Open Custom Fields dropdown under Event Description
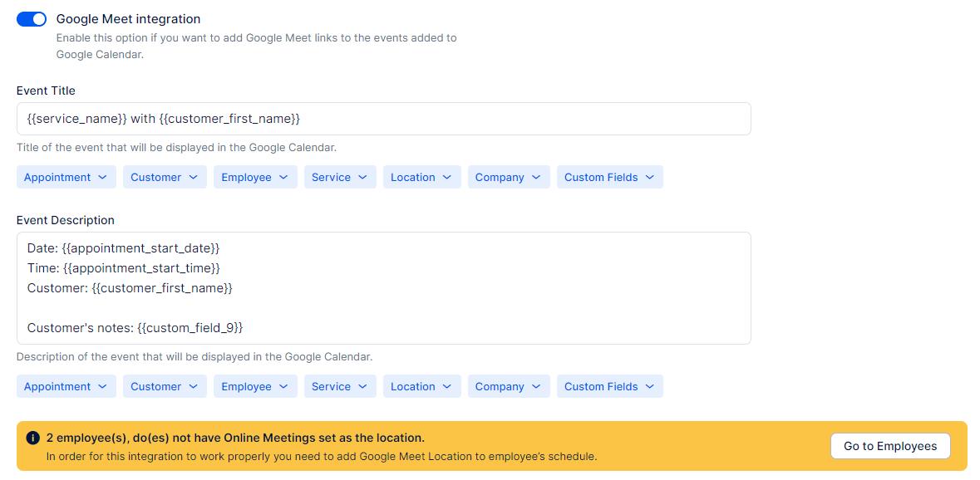The height and width of the screenshot is (480, 980). [609, 386]
